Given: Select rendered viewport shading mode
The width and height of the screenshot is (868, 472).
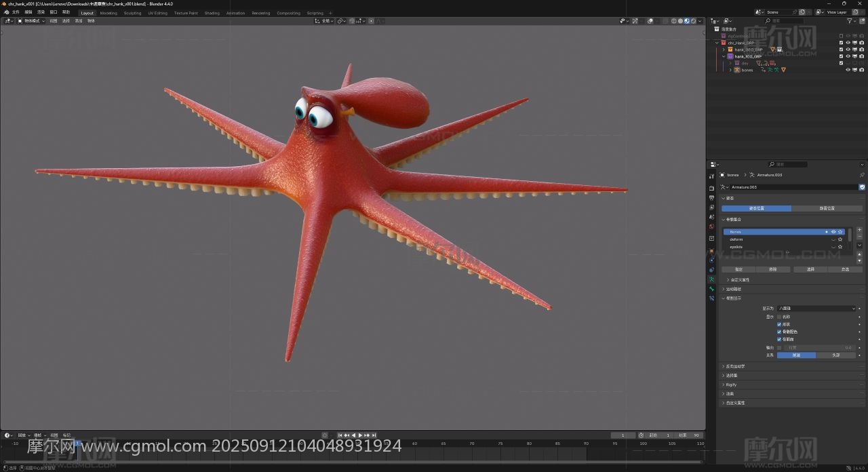Looking at the screenshot, I should point(693,21).
